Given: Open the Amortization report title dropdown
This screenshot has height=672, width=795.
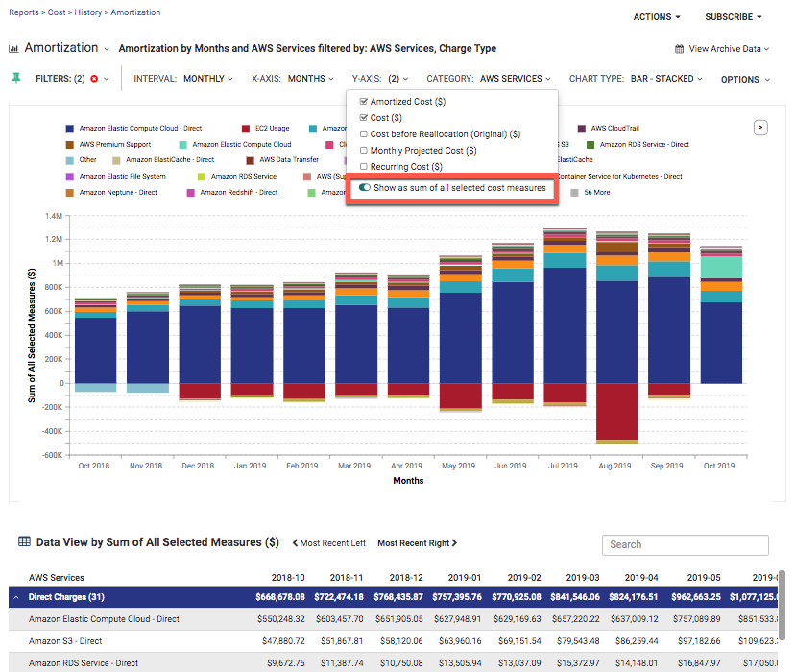Looking at the screenshot, I should (x=107, y=49).
